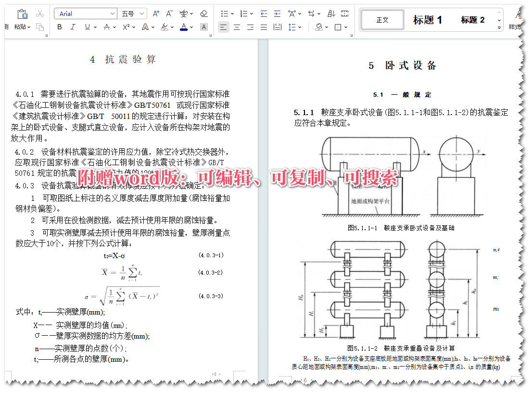Click the character shading A icon
This screenshot has height=393, width=532.
203,27
